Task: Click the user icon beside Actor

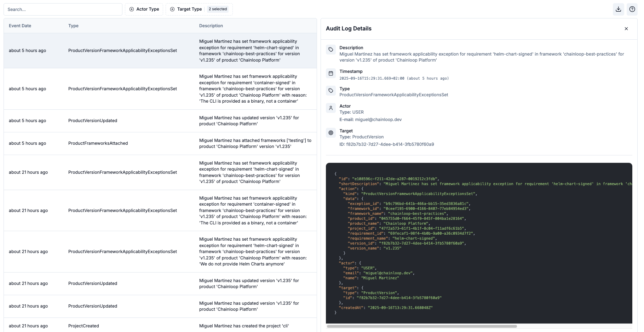Action: (x=330, y=108)
